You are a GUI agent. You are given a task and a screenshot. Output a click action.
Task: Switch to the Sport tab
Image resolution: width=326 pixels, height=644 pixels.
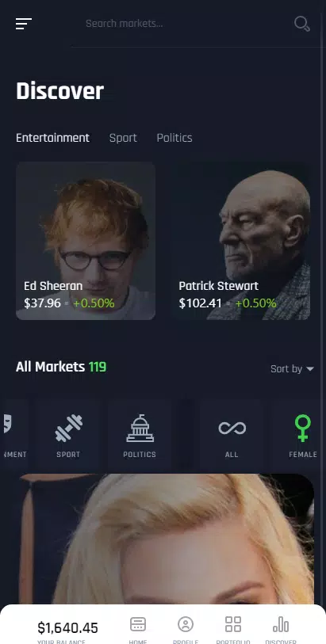[123, 138]
